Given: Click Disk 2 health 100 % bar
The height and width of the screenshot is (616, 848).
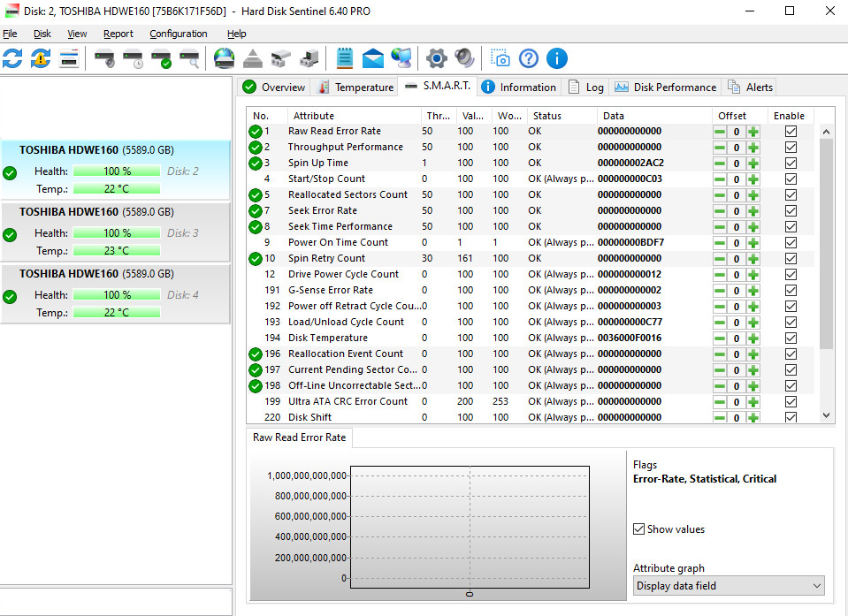Looking at the screenshot, I should pyautogui.click(x=117, y=171).
